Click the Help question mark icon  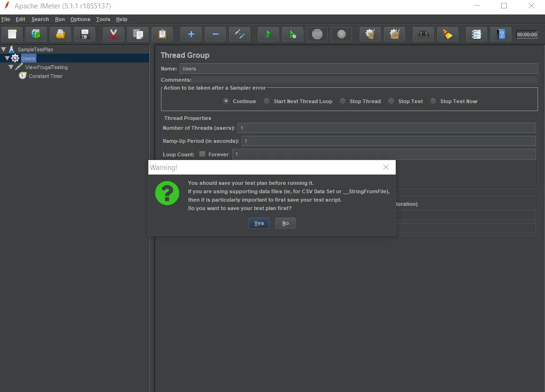(x=501, y=34)
